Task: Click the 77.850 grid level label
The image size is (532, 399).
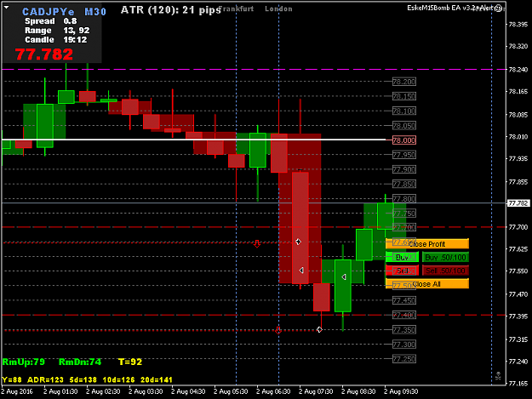Action: [404, 185]
